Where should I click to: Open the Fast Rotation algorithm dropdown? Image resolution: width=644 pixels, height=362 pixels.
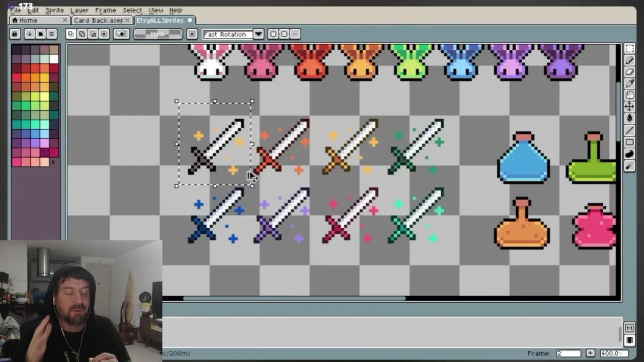point(258,34)
